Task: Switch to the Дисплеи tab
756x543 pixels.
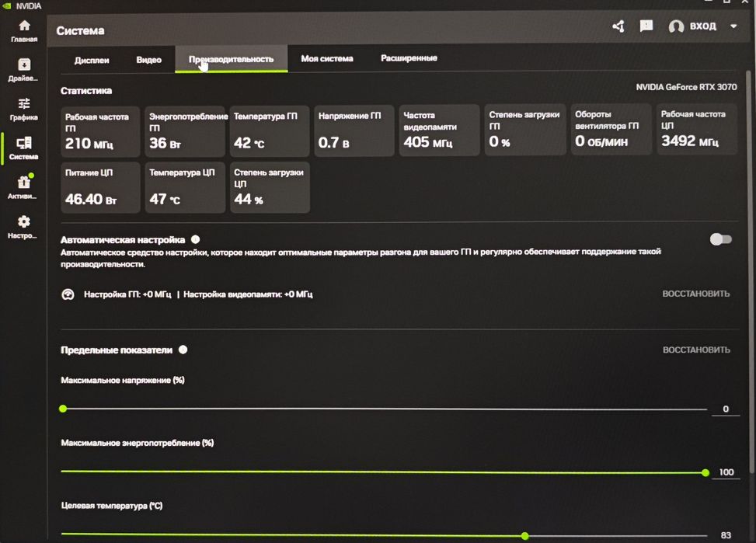Action: tap(92, 61)
